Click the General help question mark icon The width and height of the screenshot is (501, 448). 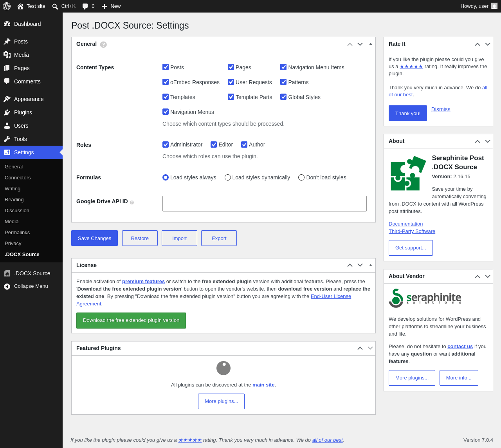pos(103,45)
